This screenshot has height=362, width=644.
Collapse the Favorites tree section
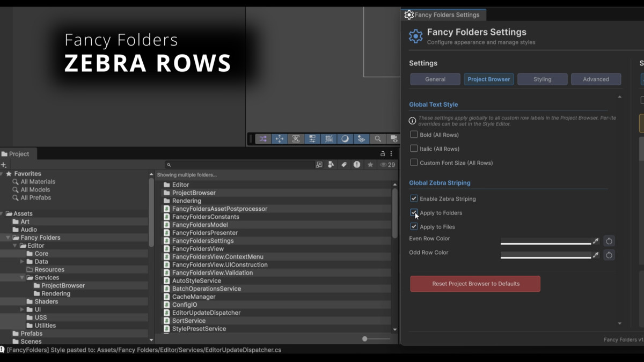click(x=2, y=174)
